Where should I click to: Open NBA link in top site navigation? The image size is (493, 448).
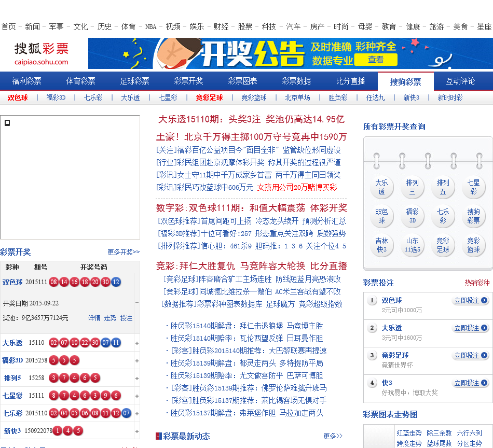(150, 27)
